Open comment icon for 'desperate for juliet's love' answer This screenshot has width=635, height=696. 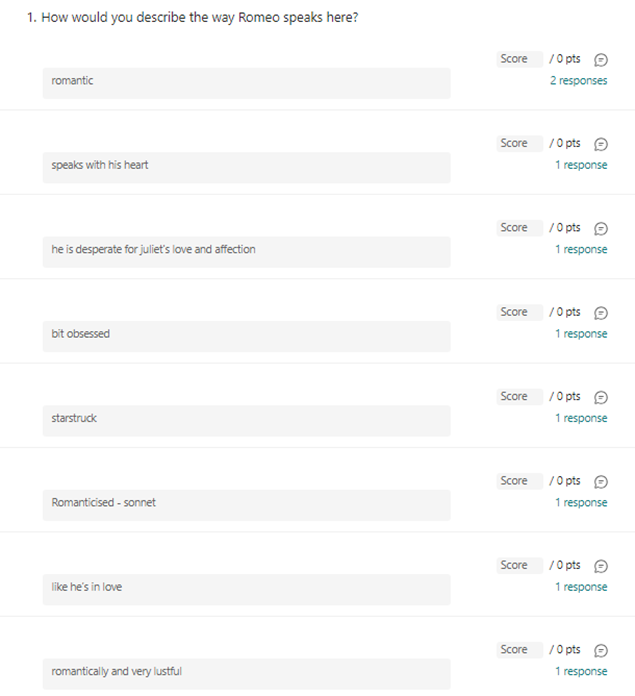pos(601,228)
